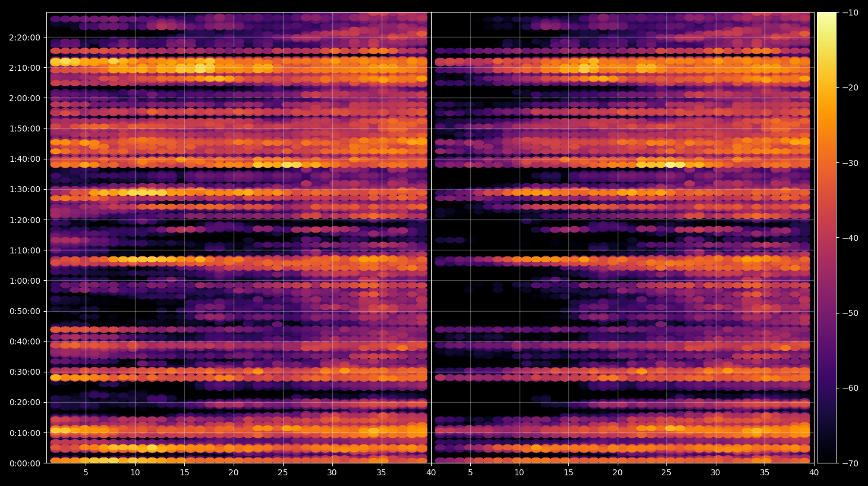Select x-axis label 10 under the right heatmap
This screenshot has height=486, width=868.
coord(519,473)
